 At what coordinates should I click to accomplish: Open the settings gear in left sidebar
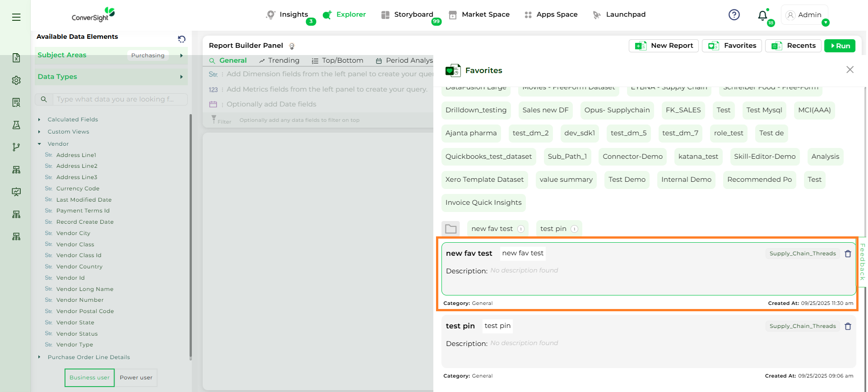pyautogui.click(x=16, y=80)
